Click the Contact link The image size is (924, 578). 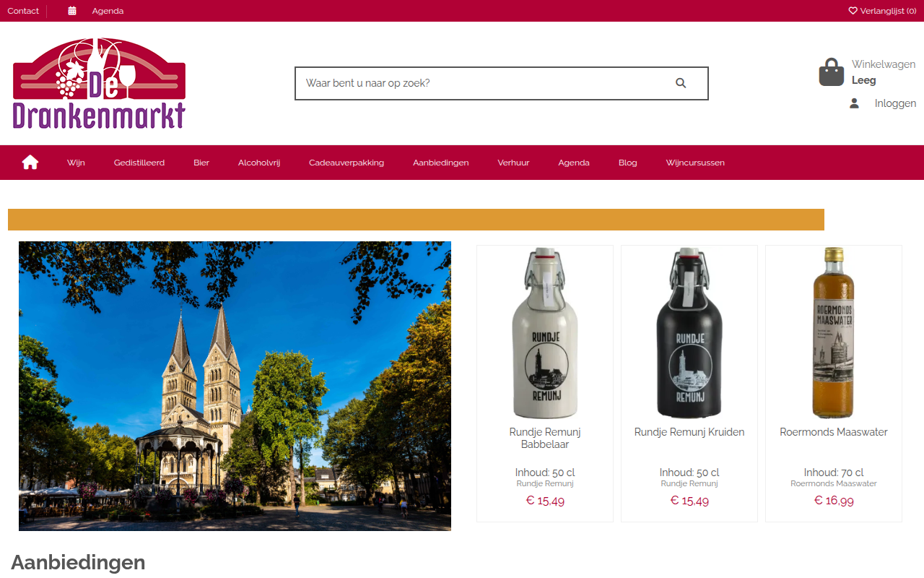23,11
